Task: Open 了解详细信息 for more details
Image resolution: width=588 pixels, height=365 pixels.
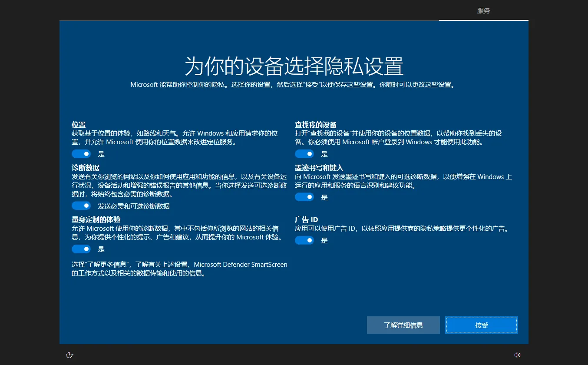Action: (x=403, y=325)
